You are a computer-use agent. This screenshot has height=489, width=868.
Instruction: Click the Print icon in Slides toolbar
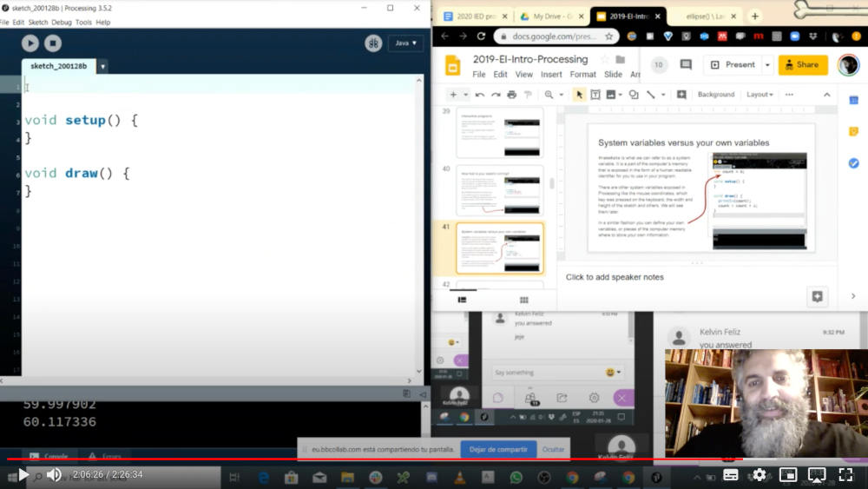(511, 95)
